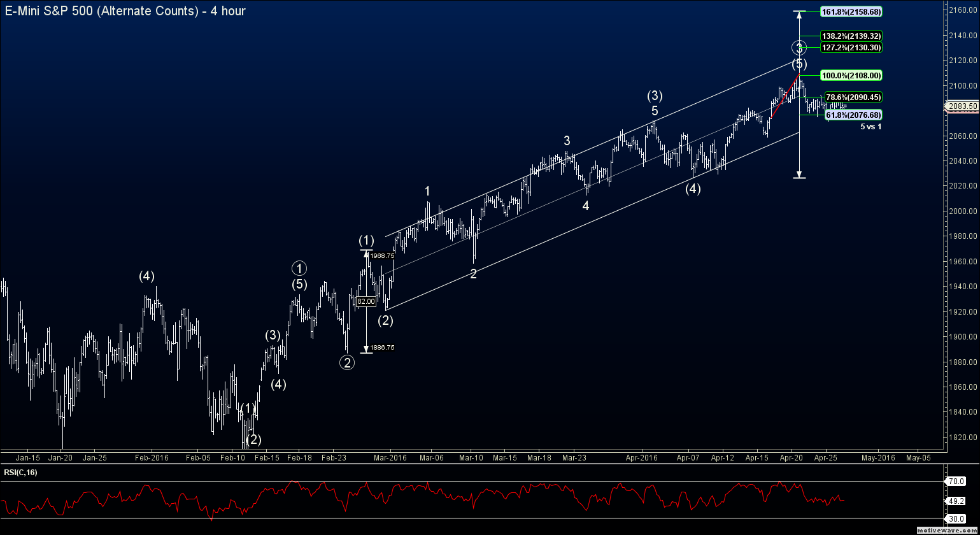This screenshot has width=980, height=535.
Task: Click the Mar-15 date axis label
Action: 505,457
